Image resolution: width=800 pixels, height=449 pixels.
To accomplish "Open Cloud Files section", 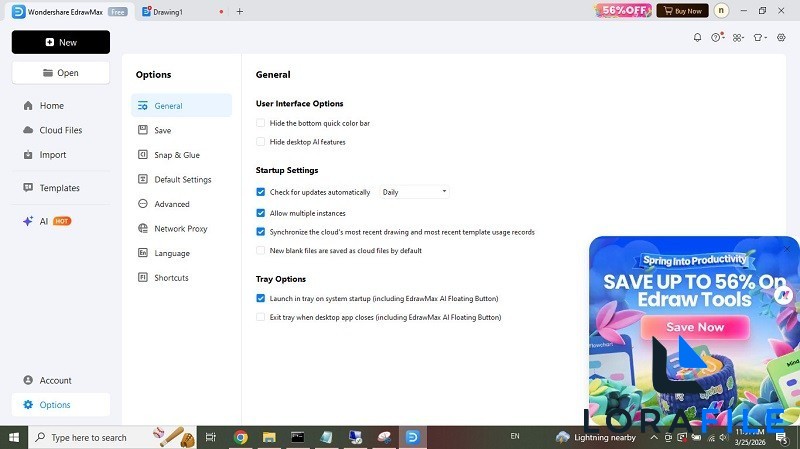I will tap(61, 130).
